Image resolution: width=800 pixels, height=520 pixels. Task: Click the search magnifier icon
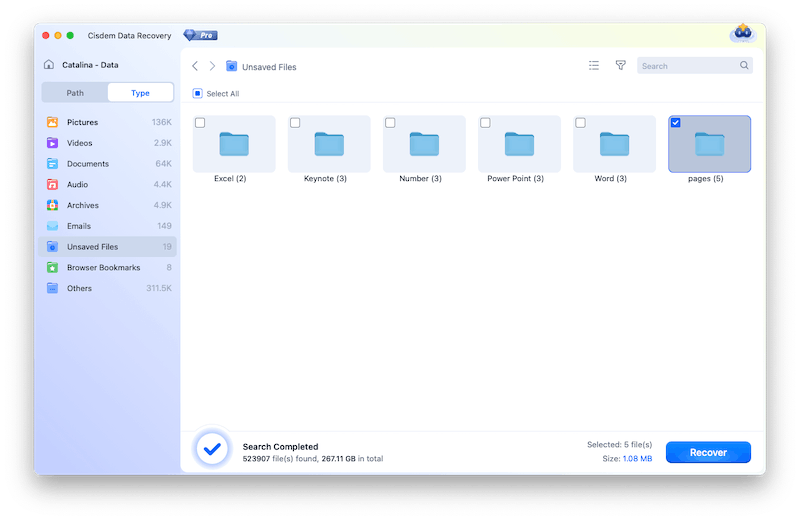pos(744,65)
